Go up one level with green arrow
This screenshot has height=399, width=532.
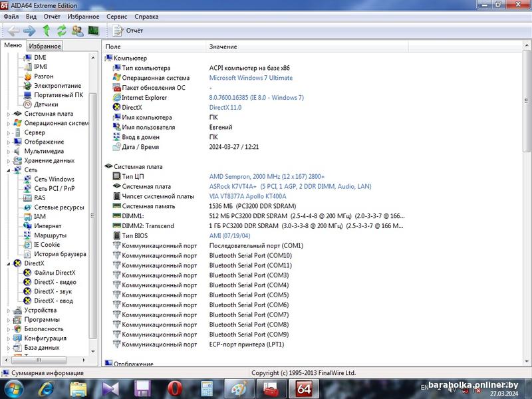(x=47, y=31)
